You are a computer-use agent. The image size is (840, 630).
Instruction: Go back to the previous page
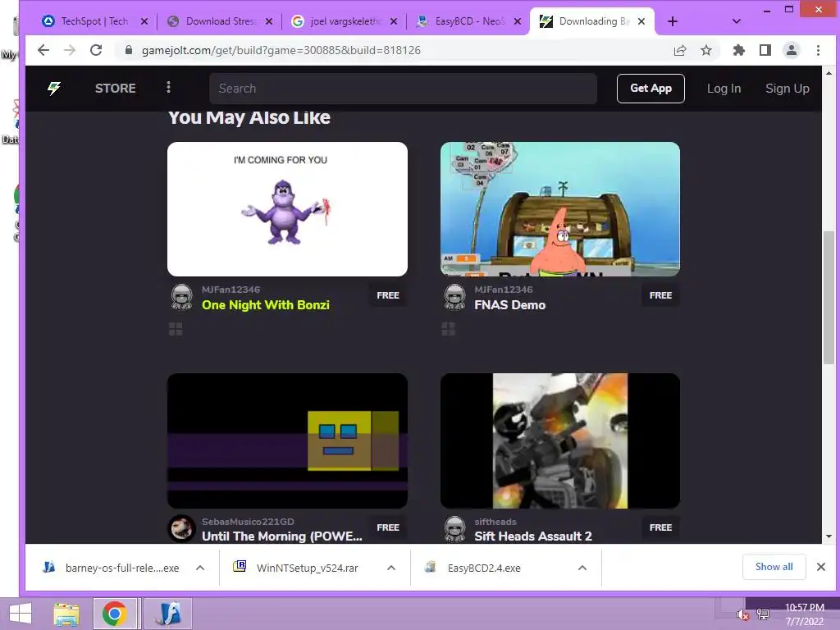(x=43, y=50)
